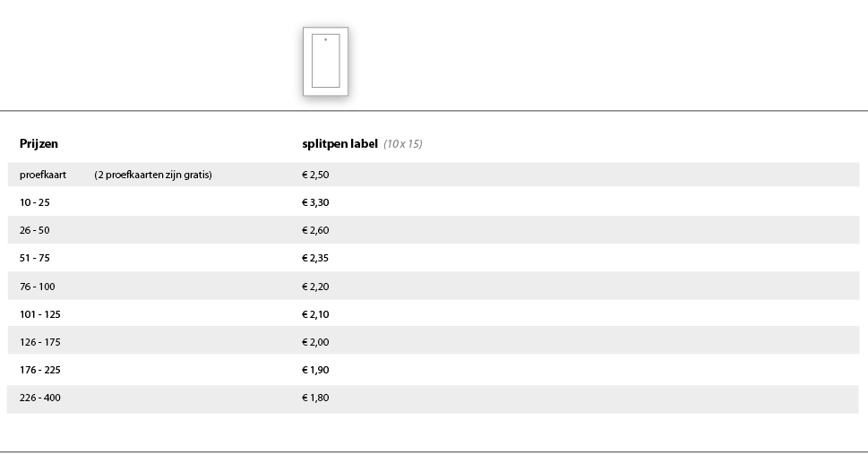Viewport: 868px width, 471px height.
Task: Click the € 1,90 price
Action: [x=315, y=370]
